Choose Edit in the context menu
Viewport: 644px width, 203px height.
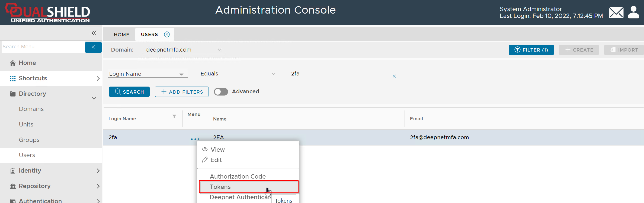coord(216,160)
